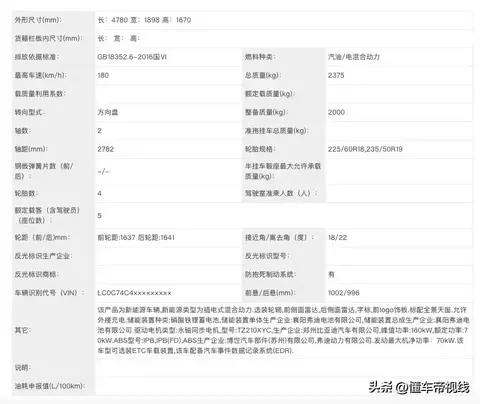This screenshot has height=404, width=480.
Task: Select the curb weight value 2000
Action: pos(336,112)
